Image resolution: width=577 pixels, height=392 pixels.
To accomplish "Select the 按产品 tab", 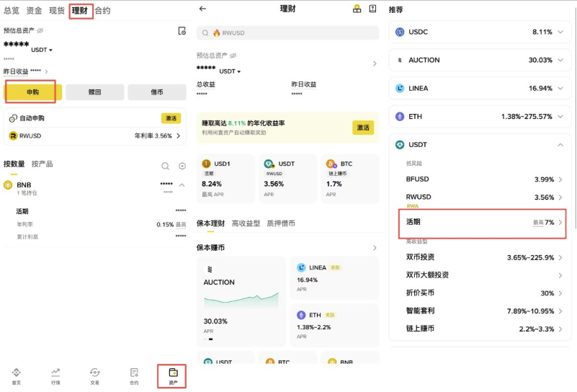I will coord(42,164).
